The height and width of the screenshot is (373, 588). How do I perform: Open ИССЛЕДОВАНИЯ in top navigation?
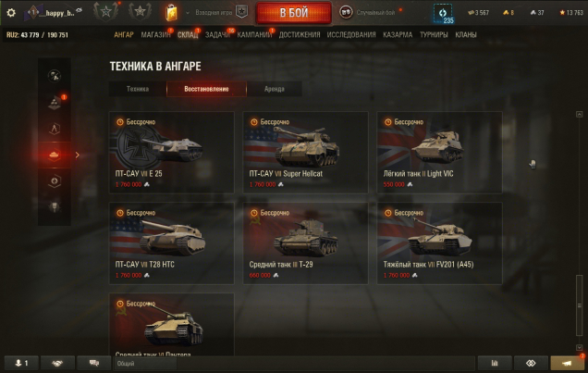coord(351,35)
